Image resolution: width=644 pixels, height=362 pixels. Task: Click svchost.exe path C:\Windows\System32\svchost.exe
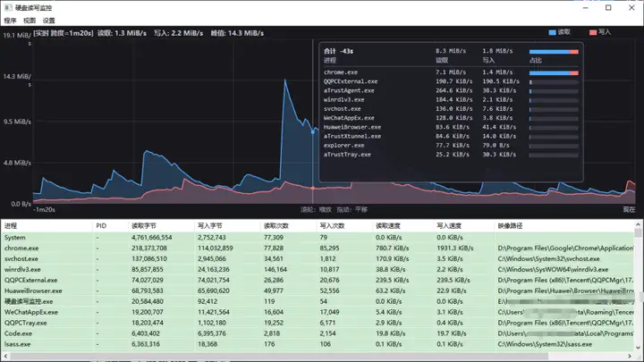coord(548,258)
